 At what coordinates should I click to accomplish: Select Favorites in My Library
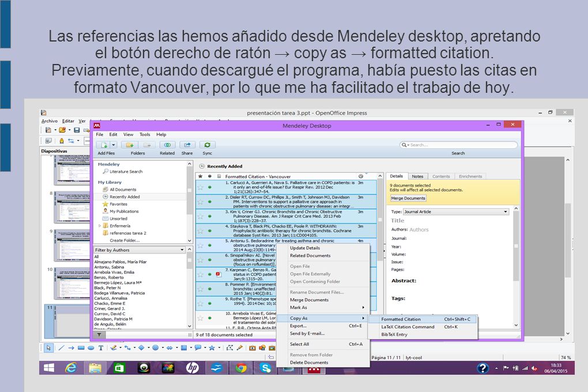pos(119,204)
